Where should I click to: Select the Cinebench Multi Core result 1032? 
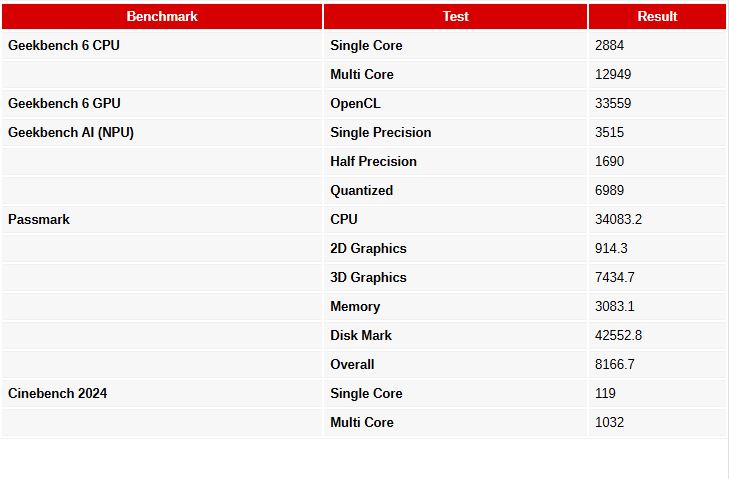coord(609,422)
